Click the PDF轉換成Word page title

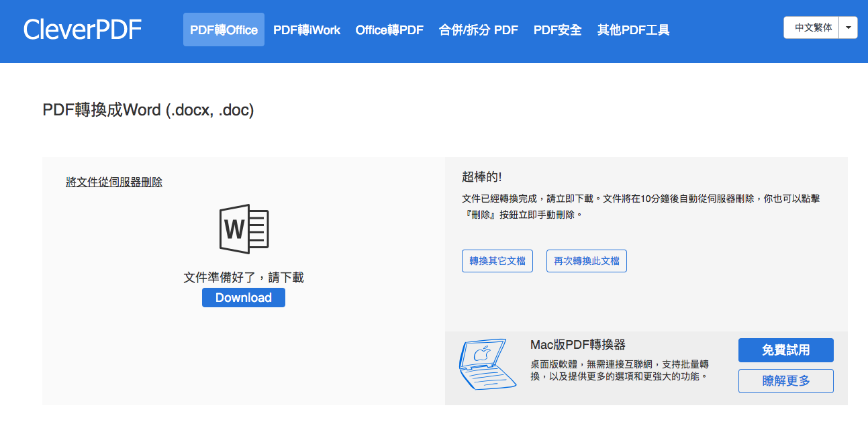(148, 111)
